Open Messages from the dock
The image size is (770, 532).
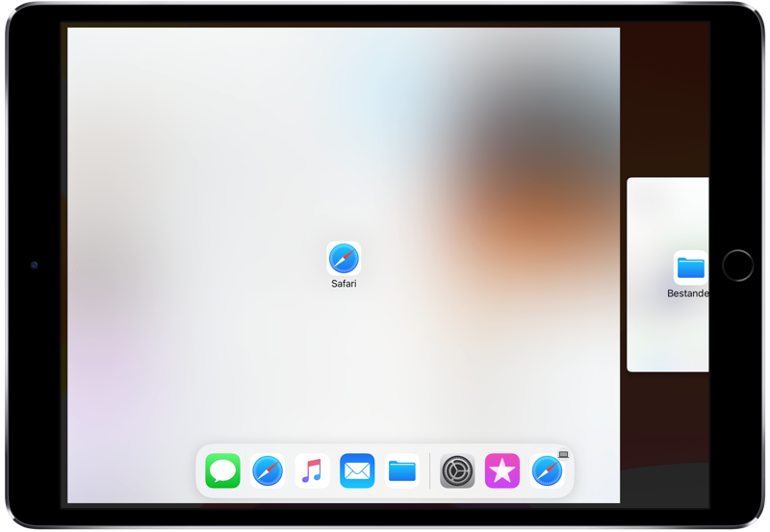[x=222, y=470]
